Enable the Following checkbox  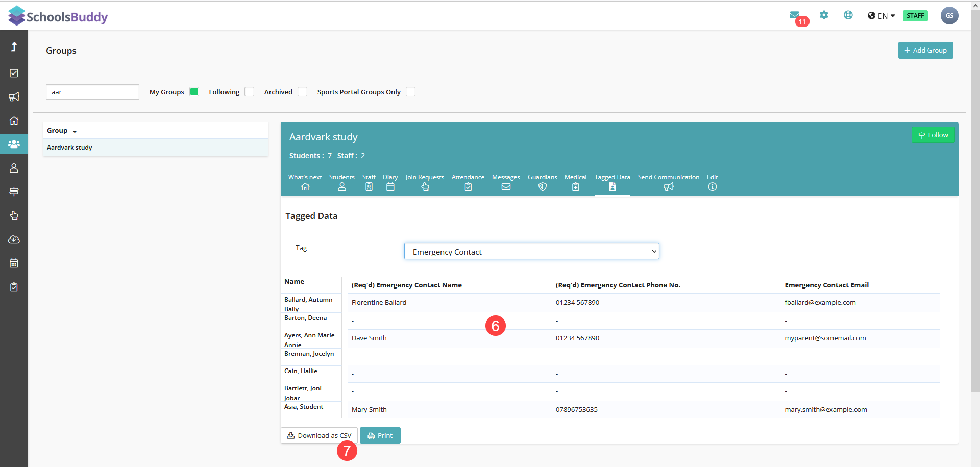click(x=249, y=92)
